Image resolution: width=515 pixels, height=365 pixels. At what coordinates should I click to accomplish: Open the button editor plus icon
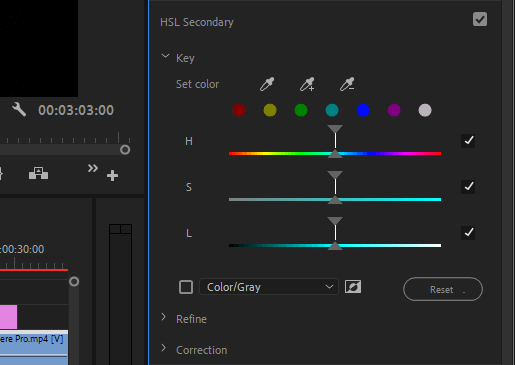point(112,175)
